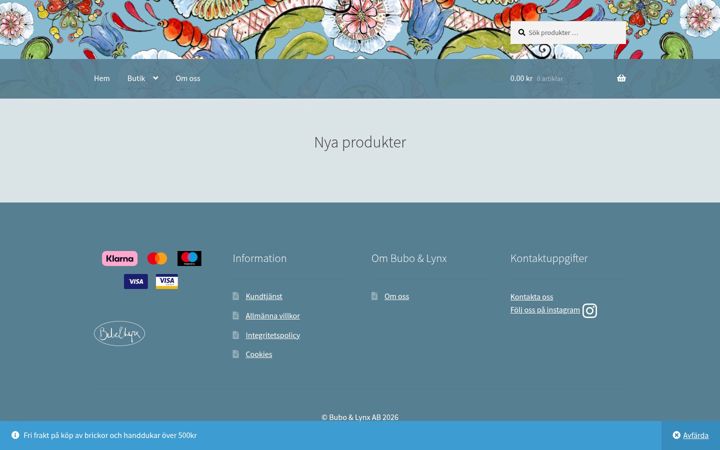Screen dimensions: 720x450
Task: Click the Information footer heading
Action: click(259, 259)
